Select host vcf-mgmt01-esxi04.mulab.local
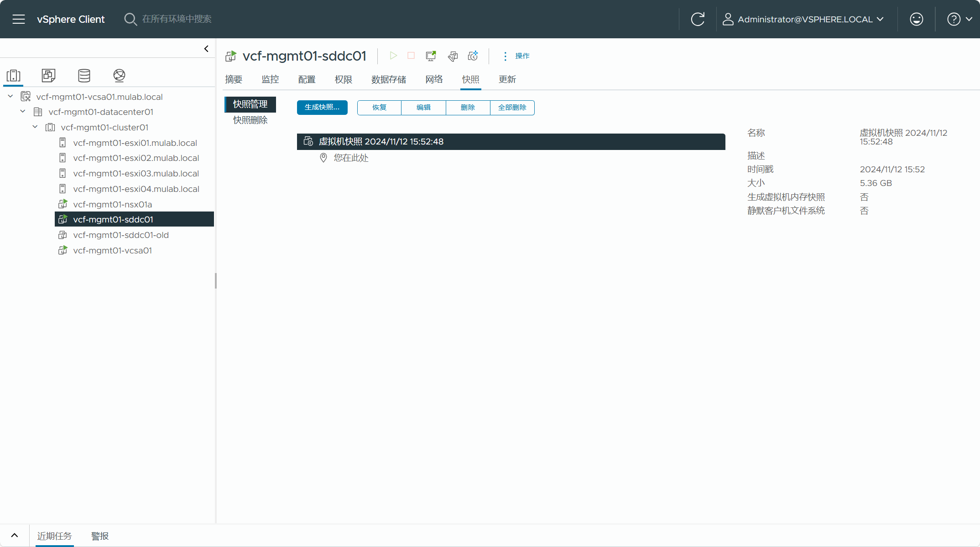 (x=136, y=189)
